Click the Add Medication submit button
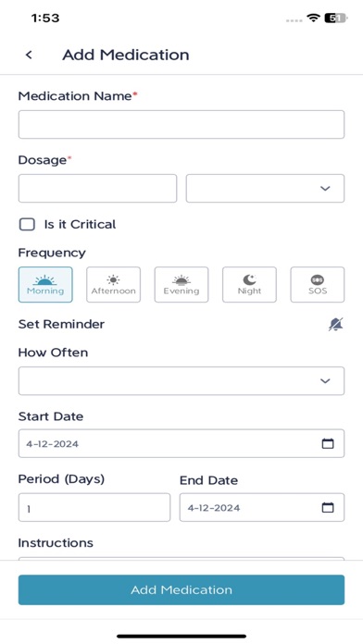The width and height of the screenshot is (363, 644). 181,589
